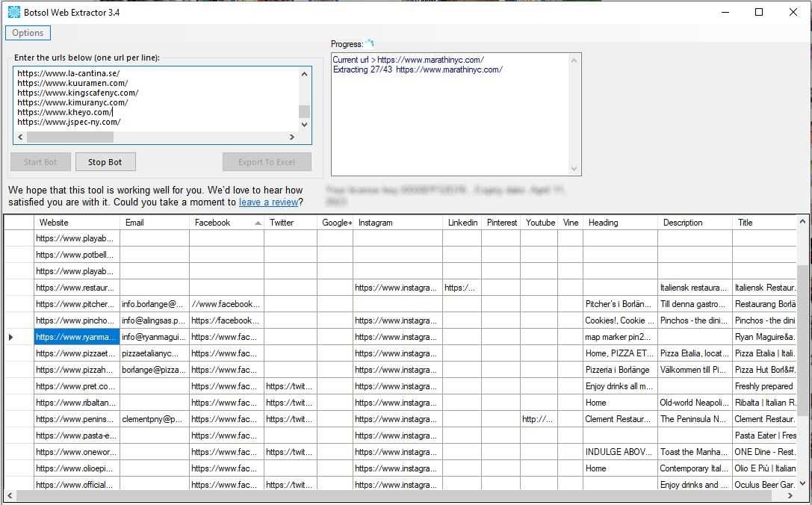Image resolution: width=812 pixels, height=505 pixels.
Task: Select the Oculus Beer Gar... title cell
Action: pos(764,485)
